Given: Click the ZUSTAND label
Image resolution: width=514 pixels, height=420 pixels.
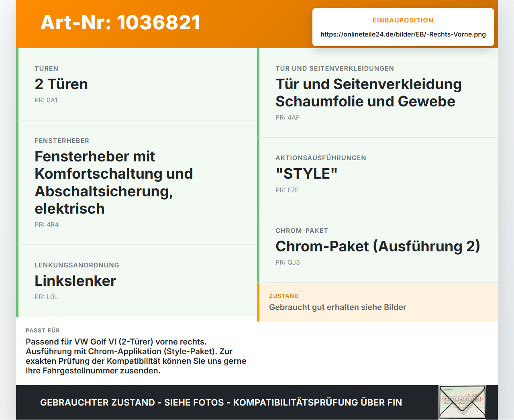Looking at the screenshot, I should pos(284,296).
